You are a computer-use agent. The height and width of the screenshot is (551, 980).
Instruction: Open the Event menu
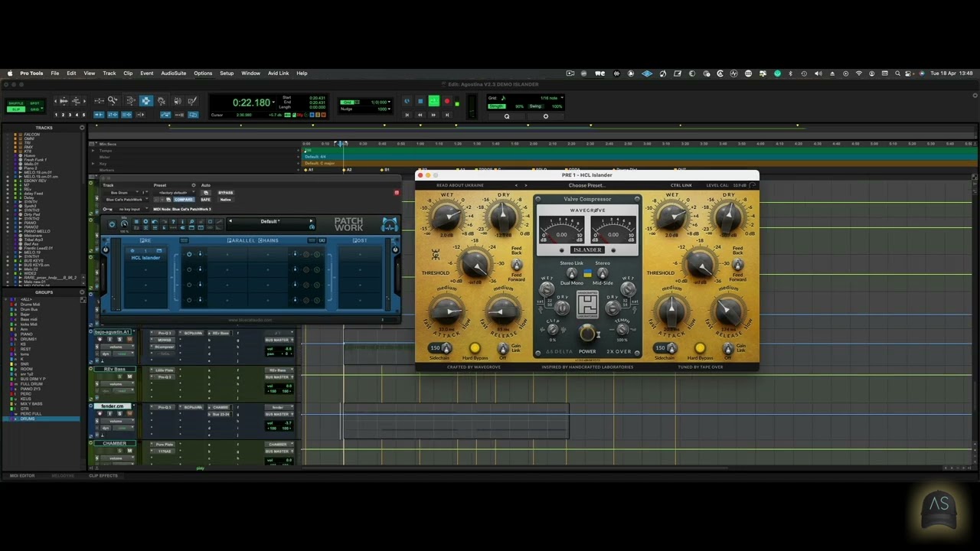click(x=146, y=73)
